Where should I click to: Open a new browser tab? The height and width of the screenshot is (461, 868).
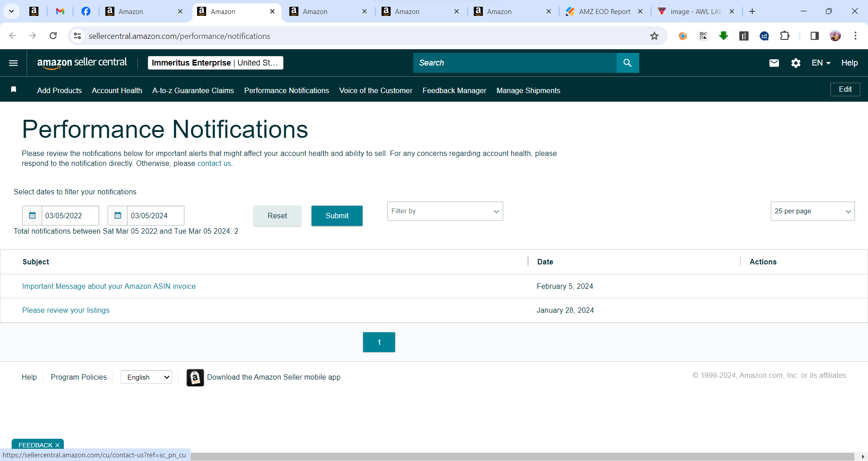click(x=752, y=11)
